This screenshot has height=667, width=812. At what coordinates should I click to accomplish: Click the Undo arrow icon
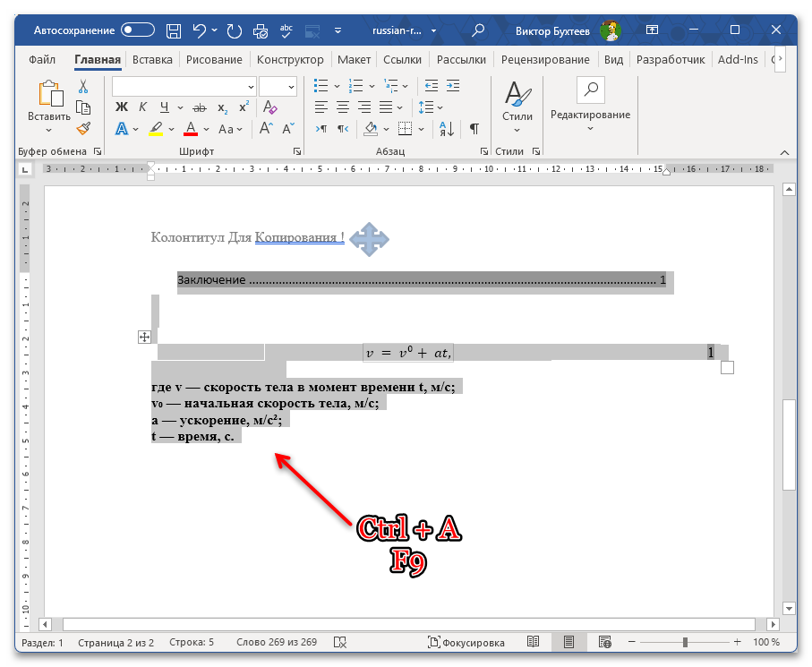point(200,30)
